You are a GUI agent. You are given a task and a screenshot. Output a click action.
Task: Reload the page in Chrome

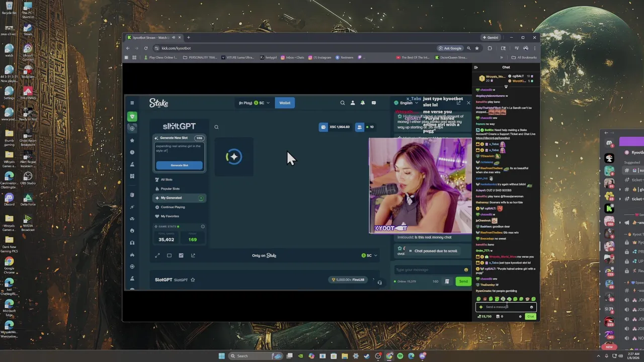pos(146,48)
